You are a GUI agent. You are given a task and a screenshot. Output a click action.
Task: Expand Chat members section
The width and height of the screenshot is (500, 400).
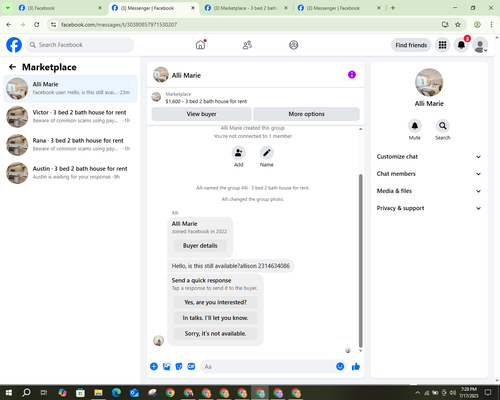click(429, 174)
